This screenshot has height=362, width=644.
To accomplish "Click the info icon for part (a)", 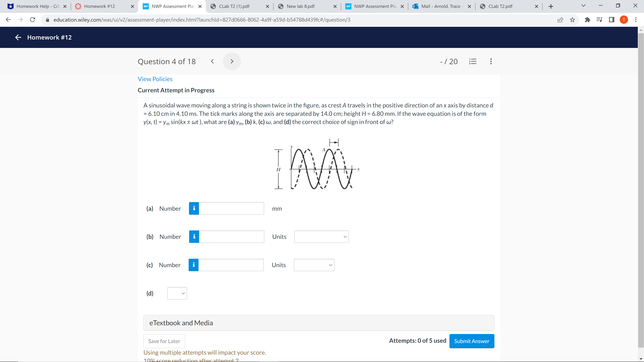I will (x=194, y=208).
